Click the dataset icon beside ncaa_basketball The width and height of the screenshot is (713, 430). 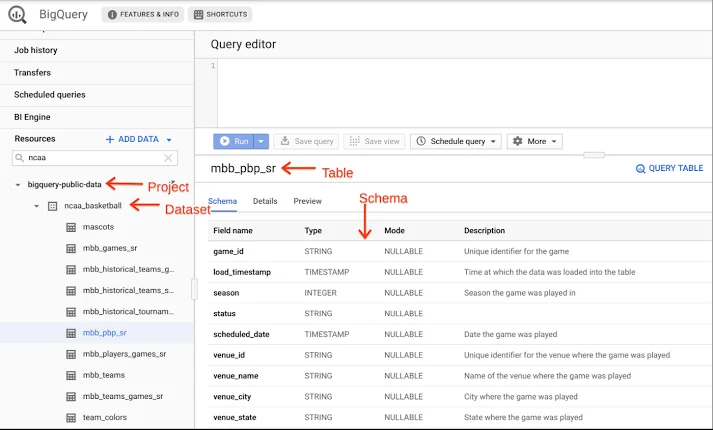pyautogui.click(x=52, y=206)
